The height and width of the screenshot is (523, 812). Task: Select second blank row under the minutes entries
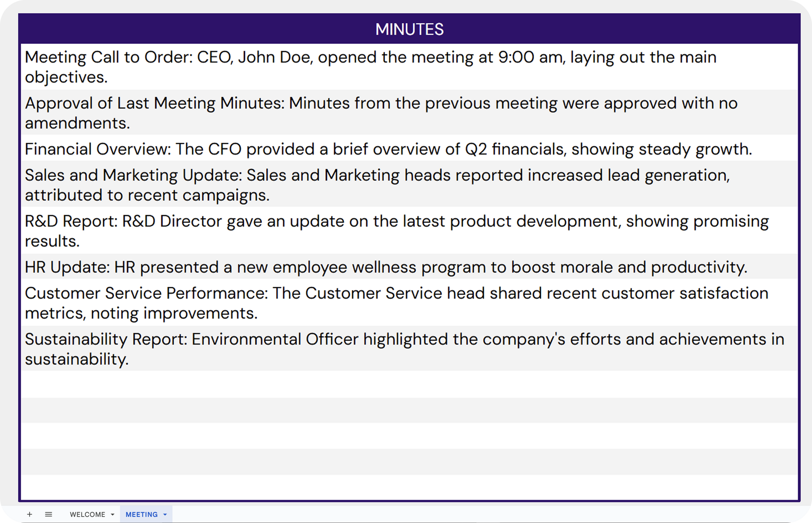(409, 410)
